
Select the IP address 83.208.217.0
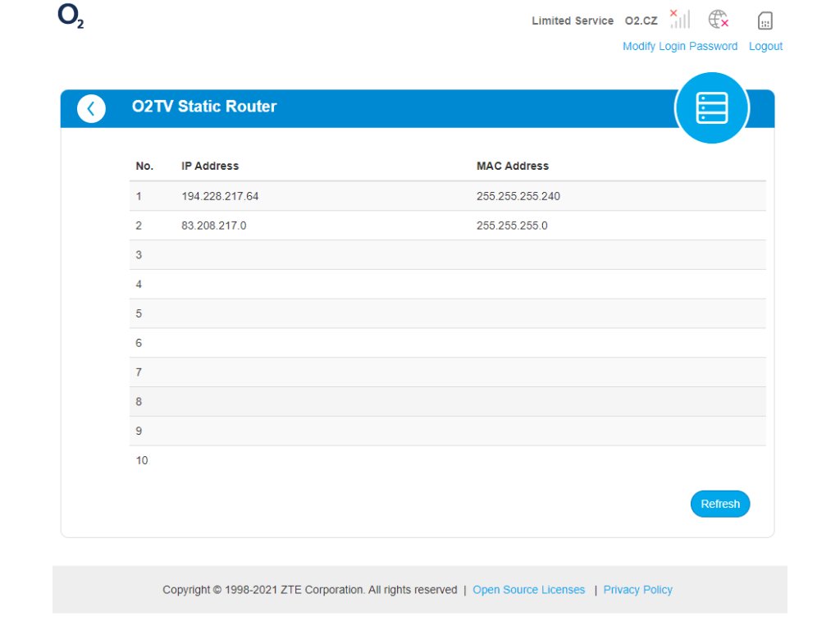click(213, 226)
